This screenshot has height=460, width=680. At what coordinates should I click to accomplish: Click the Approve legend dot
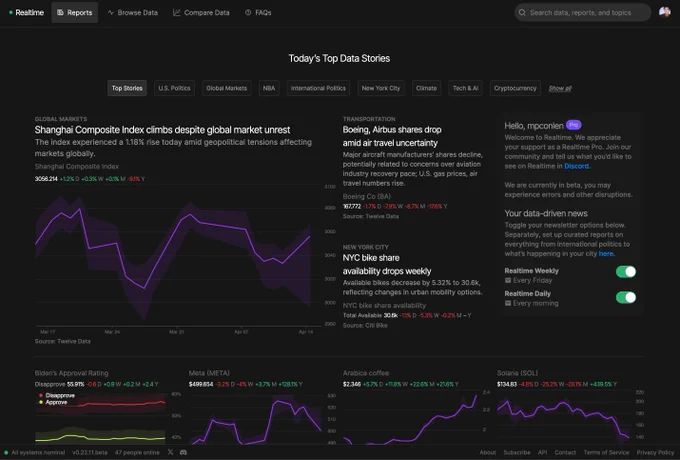coord(41,402)
